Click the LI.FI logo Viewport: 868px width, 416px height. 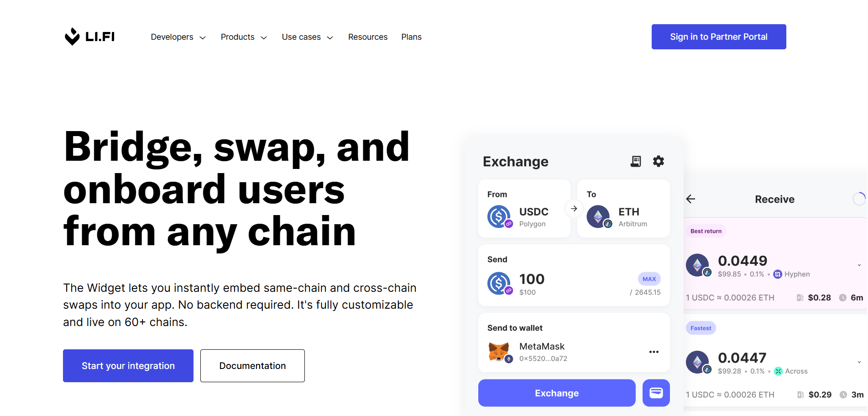click(x=89, y=37)
